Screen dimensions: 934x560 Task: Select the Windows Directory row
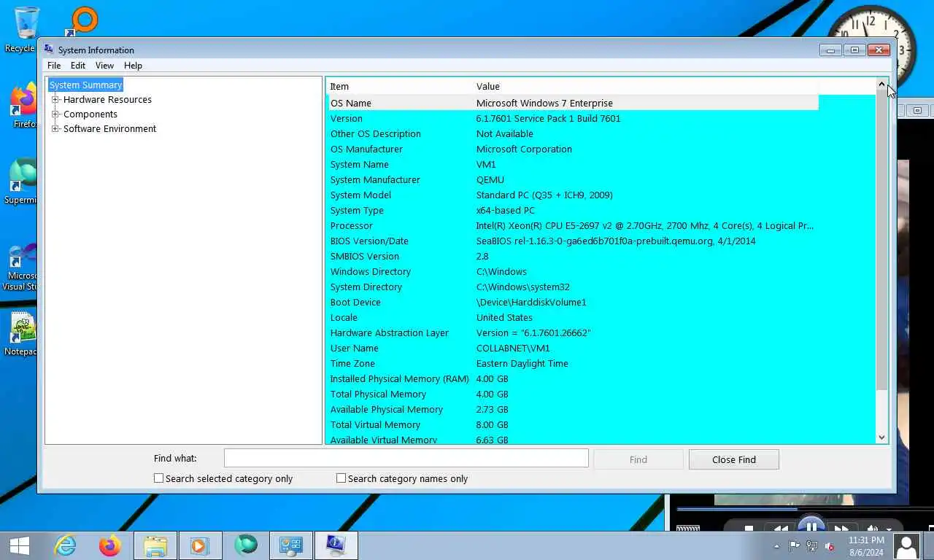pos(573,271)
